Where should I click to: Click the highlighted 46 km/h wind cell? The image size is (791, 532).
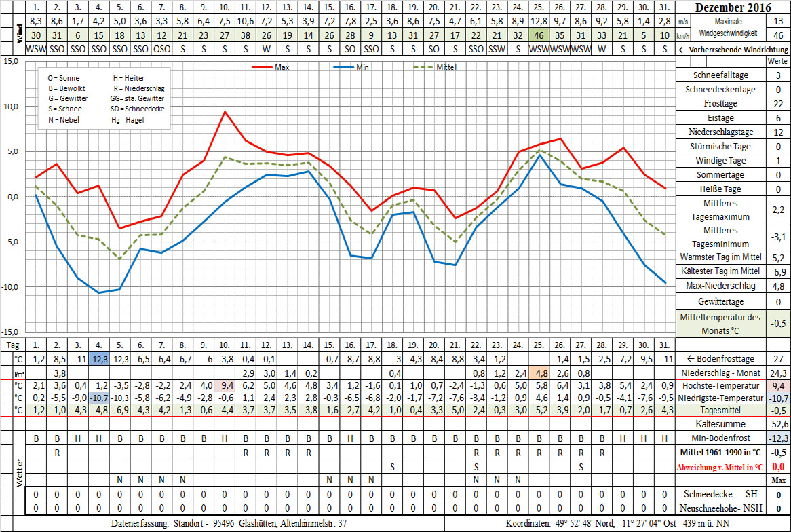[538, 35]
